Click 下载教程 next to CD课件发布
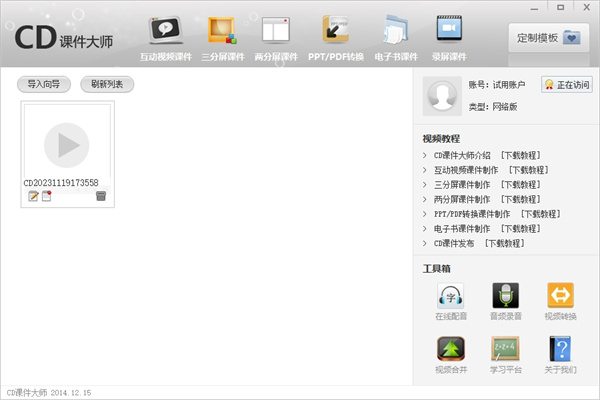 tap(504, 243)
